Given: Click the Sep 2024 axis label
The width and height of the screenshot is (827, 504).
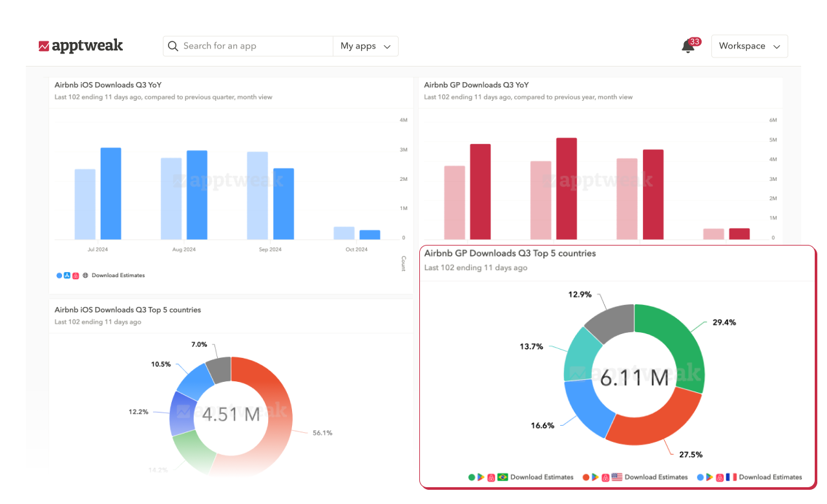Looking at the screenshot, I should pos(271,249).
